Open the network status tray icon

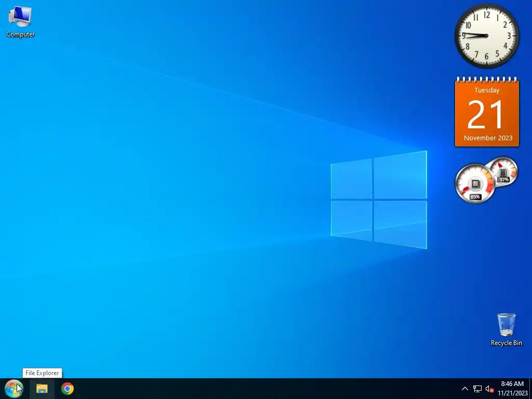click(x=477, y=389)
